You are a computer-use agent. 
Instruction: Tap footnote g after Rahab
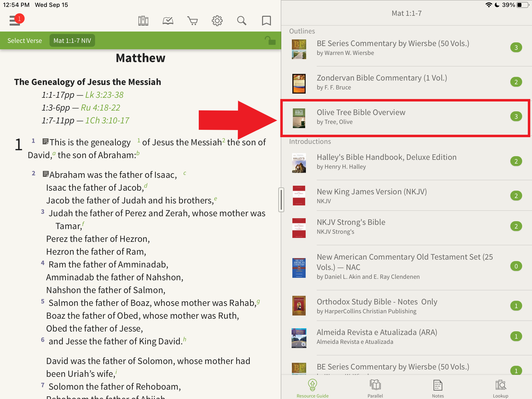[258, 301]
